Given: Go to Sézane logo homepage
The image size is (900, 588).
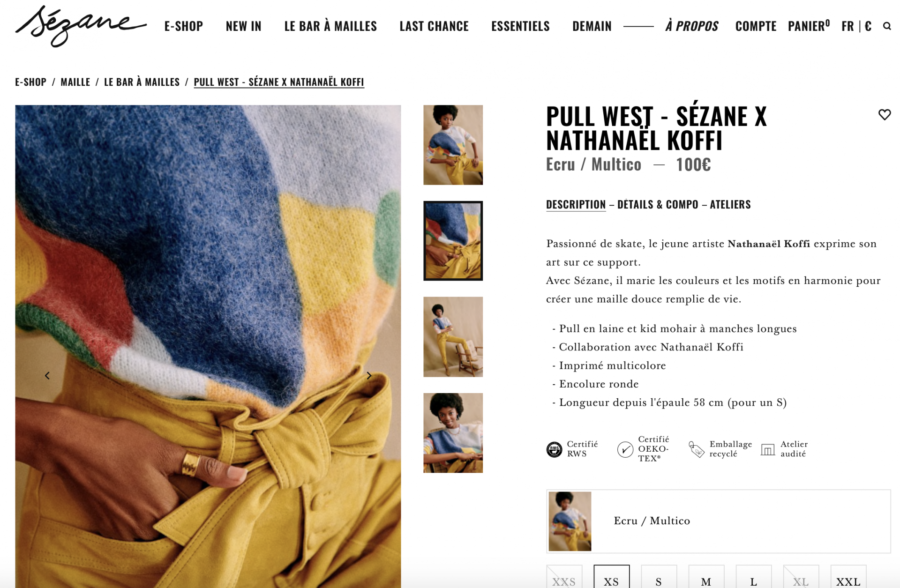Looking at the screenshot, I should pos(81,26).
